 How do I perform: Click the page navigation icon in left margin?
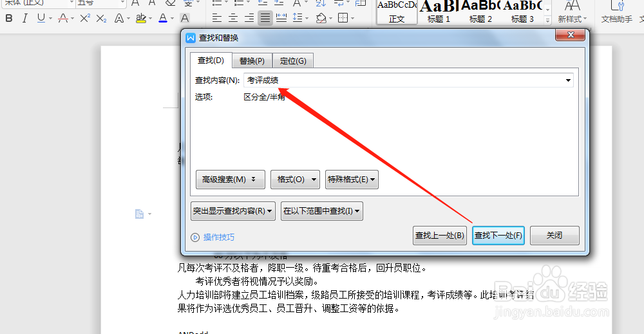(139, 214)
